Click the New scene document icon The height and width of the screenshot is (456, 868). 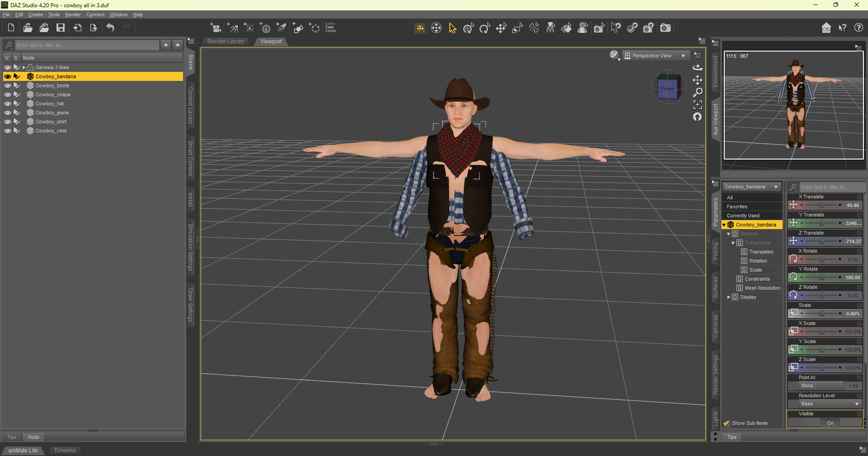pos(11,28)
